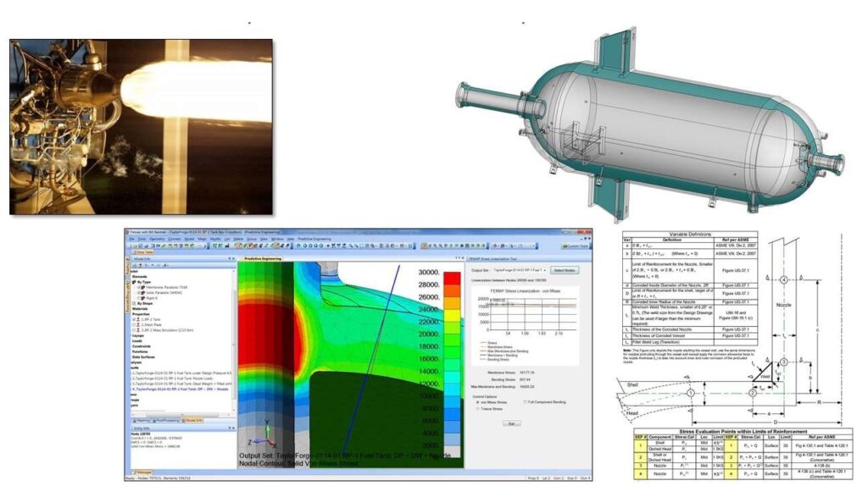Click the Predictive Engineering view tab
Image resolution: width=868 pixels, height=492 pixels.
[261, 258]
